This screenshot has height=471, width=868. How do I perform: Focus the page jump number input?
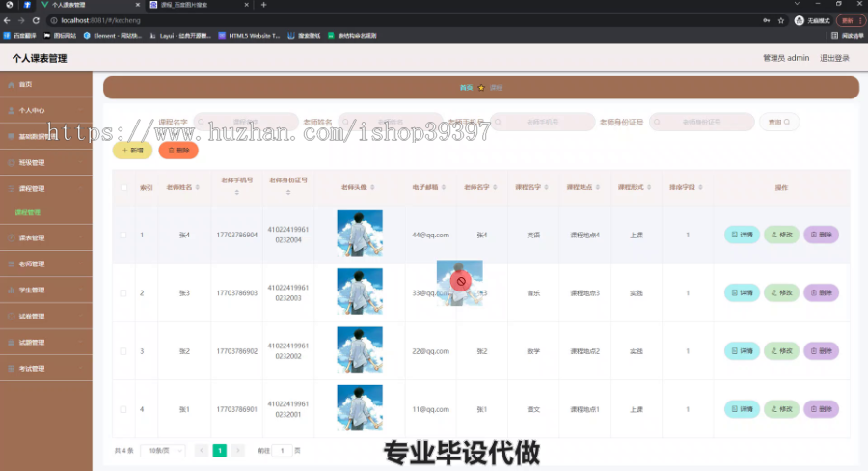pyautogui.click(x=282, y=451)
